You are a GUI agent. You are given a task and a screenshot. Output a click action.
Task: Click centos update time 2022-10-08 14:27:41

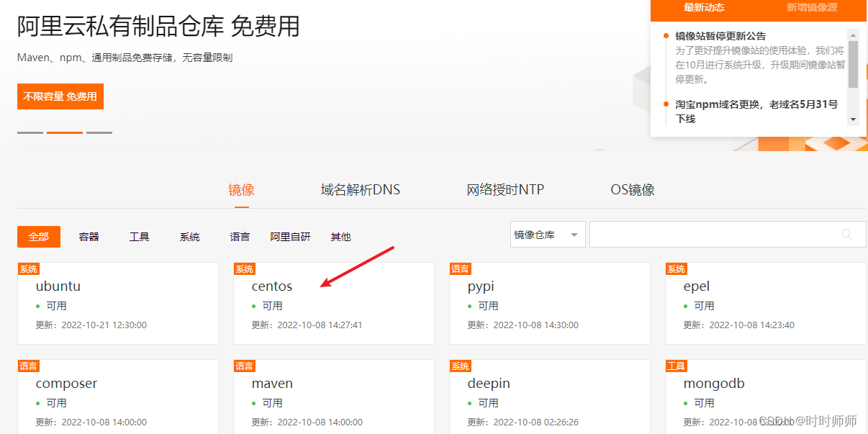point(320,325)
